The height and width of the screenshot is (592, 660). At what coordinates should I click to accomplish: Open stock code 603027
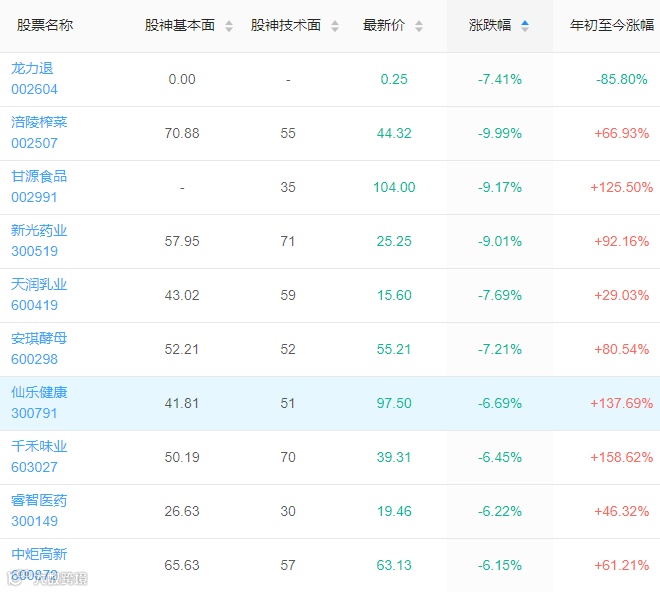pyautogui.click(x=35, y=467)
